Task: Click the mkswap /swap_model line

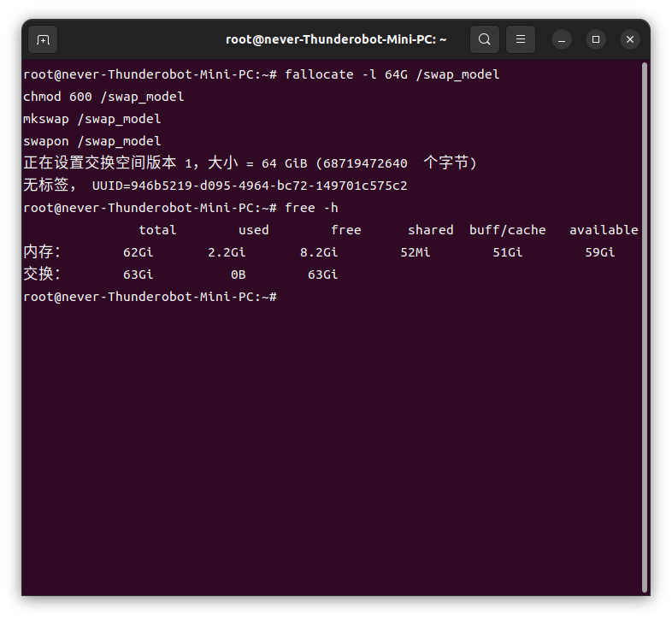Action: pyautogui.click(x=92, y=119)
